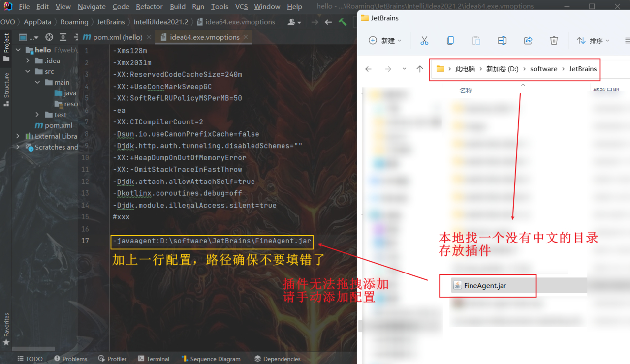Expand the test folder chevron
Screen dimensions: 630x364
pos(37,115)
